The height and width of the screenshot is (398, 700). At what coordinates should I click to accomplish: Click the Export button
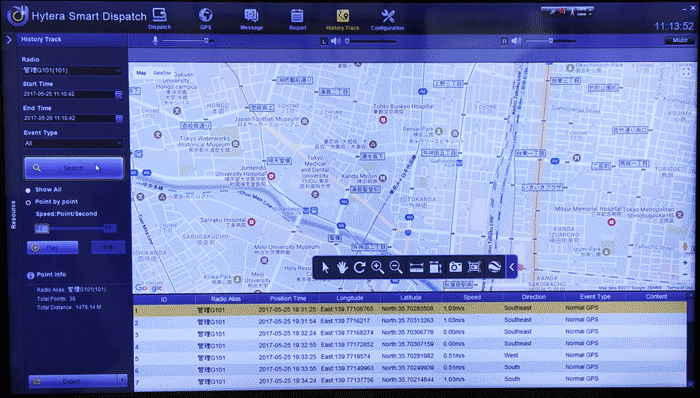[72, 381]
